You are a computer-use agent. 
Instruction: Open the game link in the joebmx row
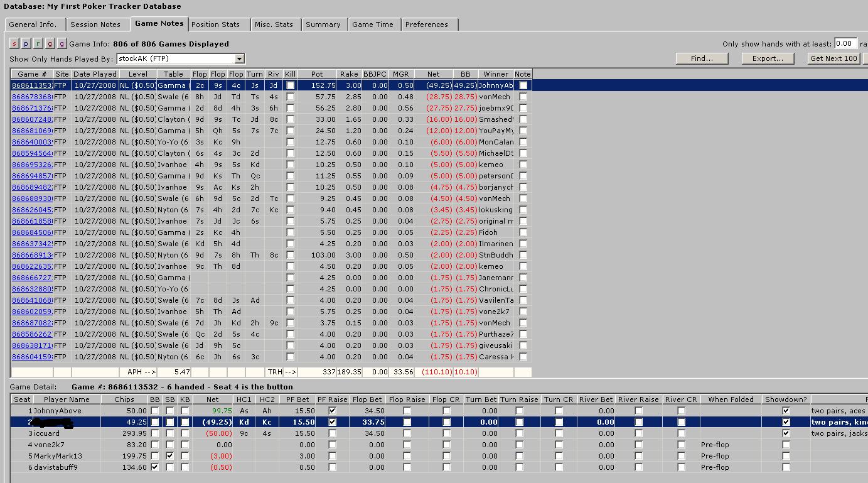coord(31,108)
